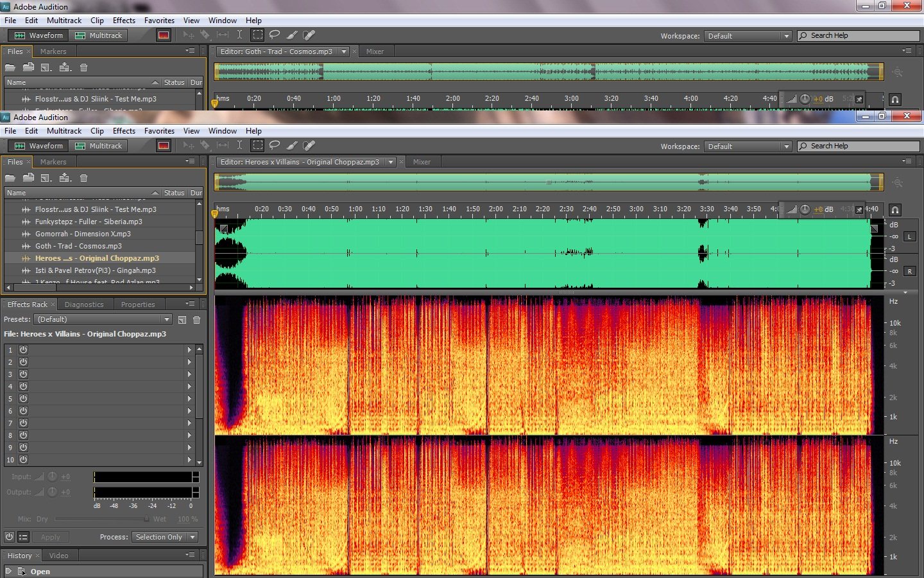Toggle effects list view icon beside Apply
This screenshot has width=924, height=578.
pyautogui.click(x=24, y=537)
